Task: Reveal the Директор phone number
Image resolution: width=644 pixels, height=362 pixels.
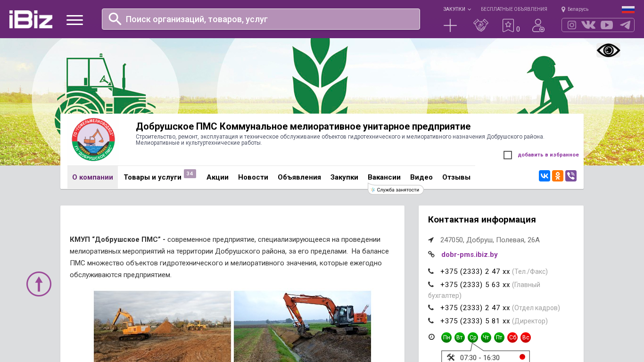Action: pyautogui.click(x=475, y=321)
